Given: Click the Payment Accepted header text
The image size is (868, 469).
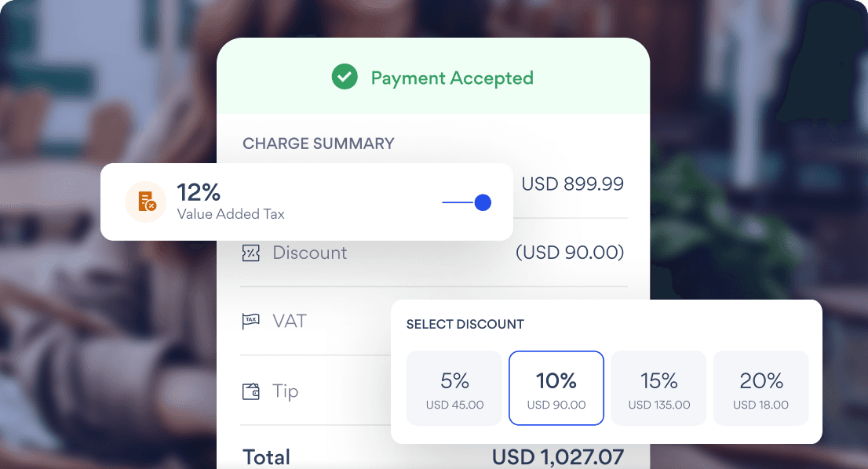Looking at the screenshot, I should (451, 78).
